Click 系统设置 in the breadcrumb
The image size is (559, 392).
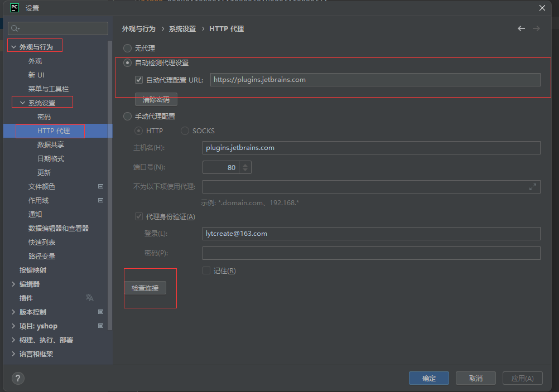click(182, 29)
